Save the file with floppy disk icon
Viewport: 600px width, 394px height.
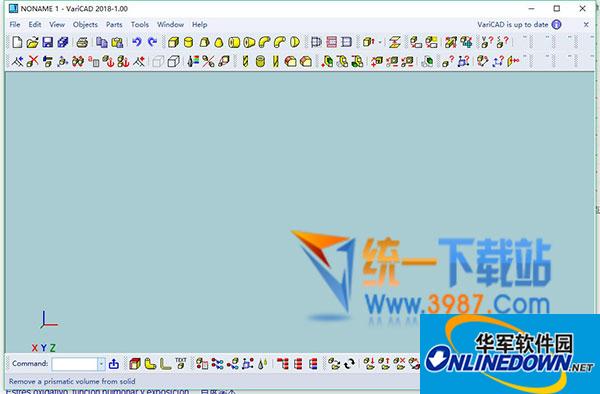pyautogui.click(x=47, y=42)
